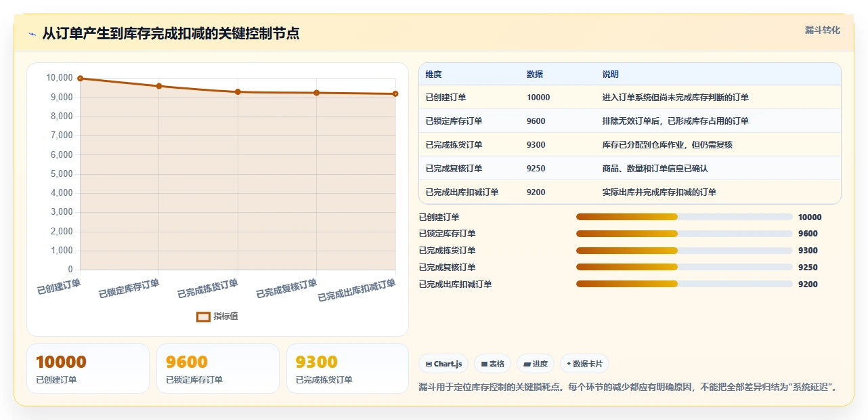
Task: Click description 商品、数量和订单信息已确认
Action: tap(655, 169)
